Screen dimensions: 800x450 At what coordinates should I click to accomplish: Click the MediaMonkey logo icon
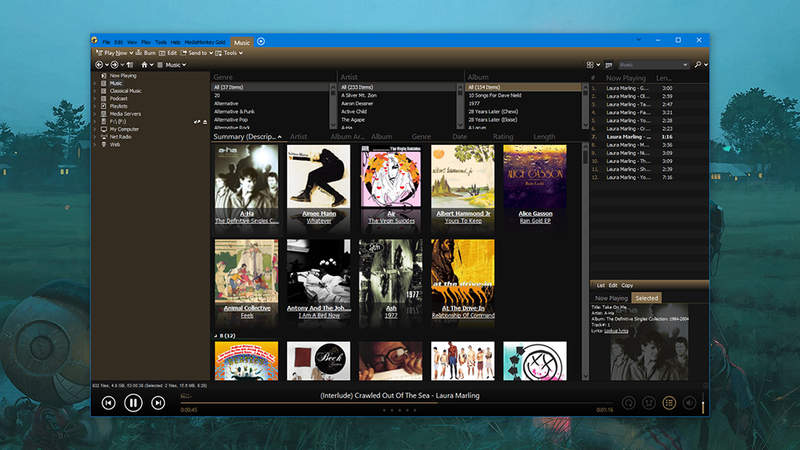(x=94, y=40)
